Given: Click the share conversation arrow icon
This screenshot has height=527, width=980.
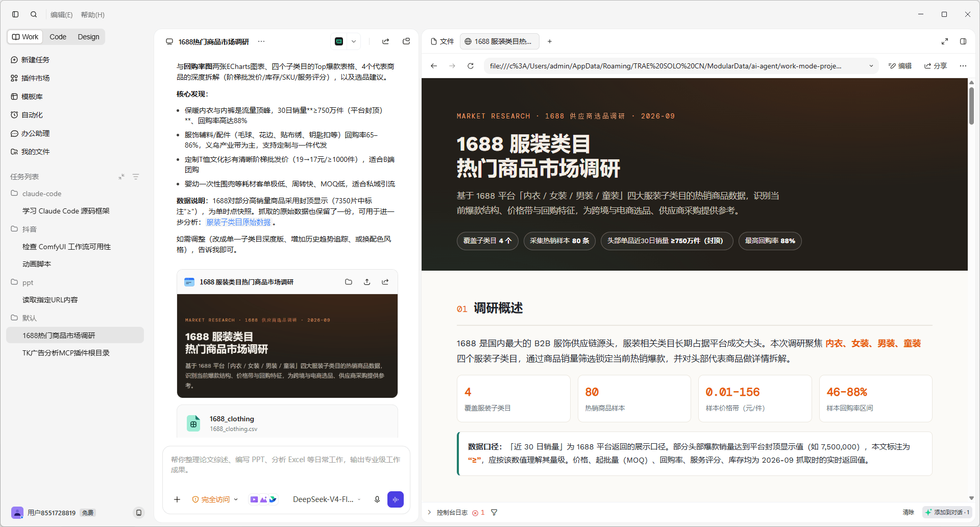Looking at the screenshot, I should [x=385, y=41].
